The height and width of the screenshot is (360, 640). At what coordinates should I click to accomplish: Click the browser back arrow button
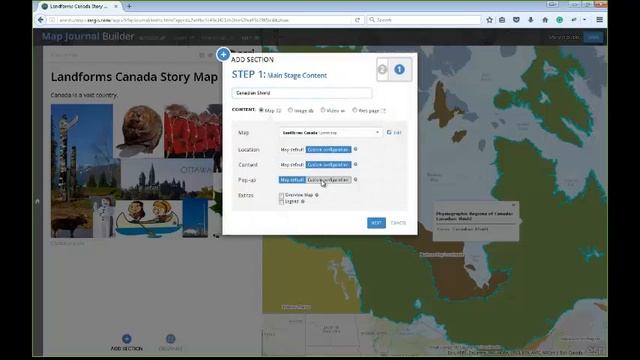click(40, 20)
